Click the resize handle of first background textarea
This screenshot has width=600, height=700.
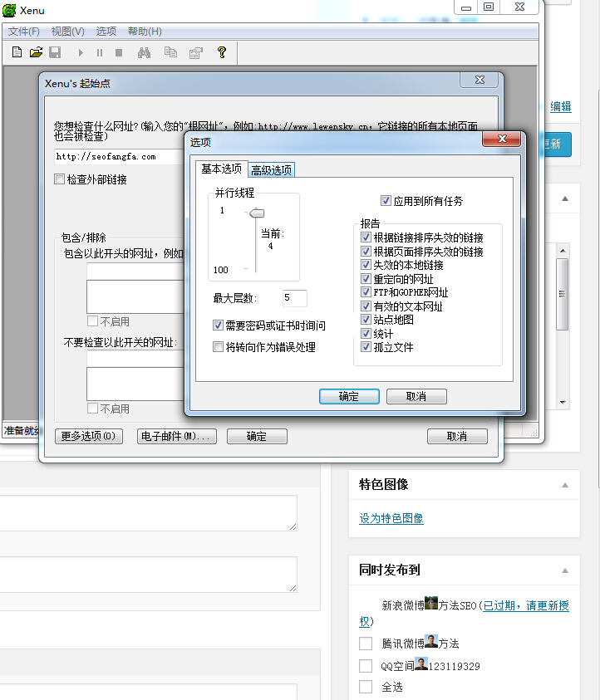click(x=293, y=527)
